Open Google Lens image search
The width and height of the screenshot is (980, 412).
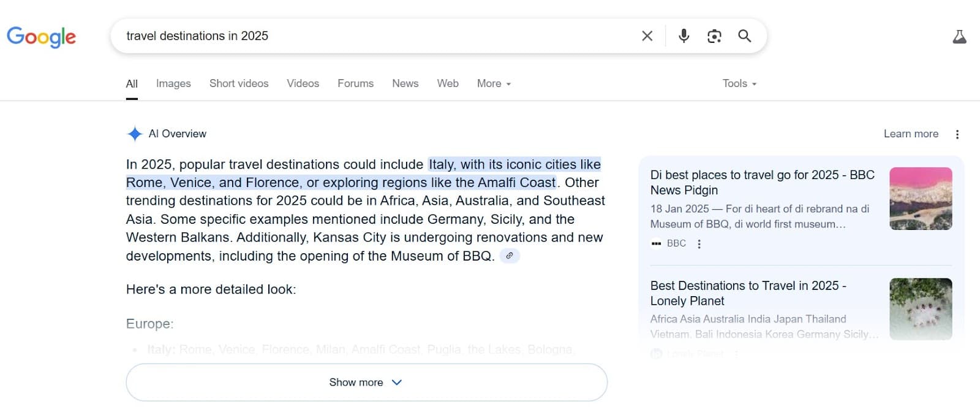point(714,36)
